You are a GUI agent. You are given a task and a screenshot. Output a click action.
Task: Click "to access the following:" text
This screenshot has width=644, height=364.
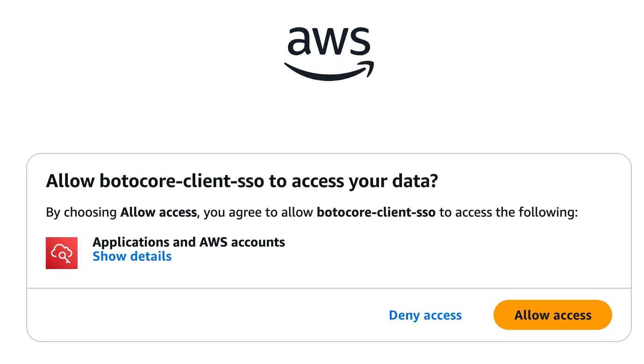tap(509, 212)
